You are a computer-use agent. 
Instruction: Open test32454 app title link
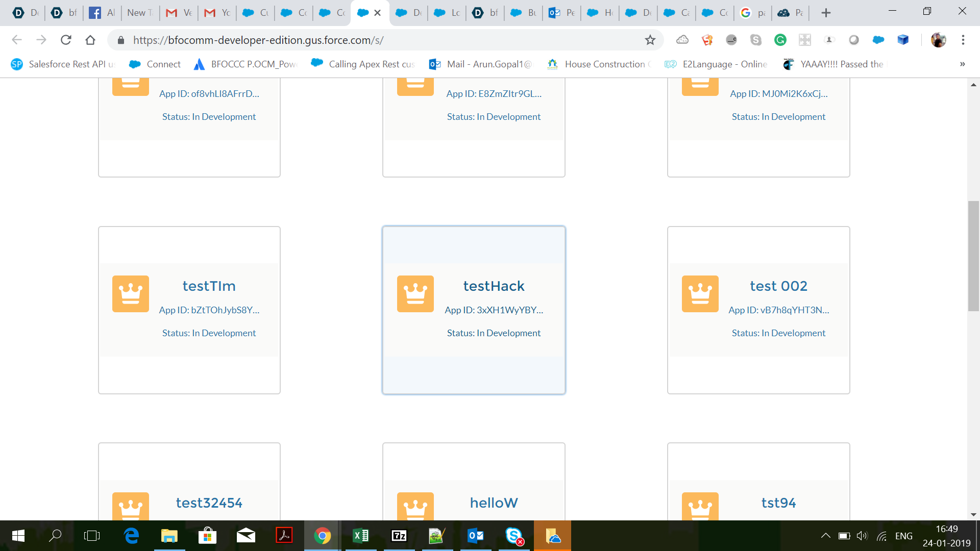(x=209, y=503)
